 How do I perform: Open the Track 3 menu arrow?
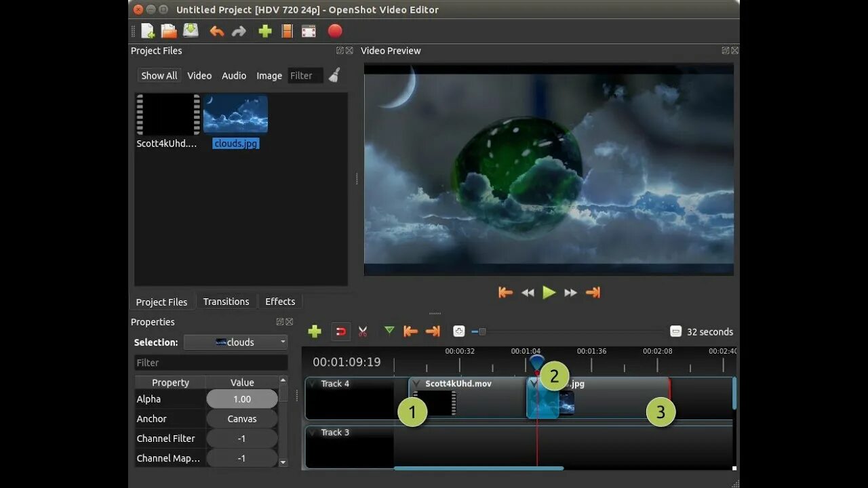[x=313, y=432]
